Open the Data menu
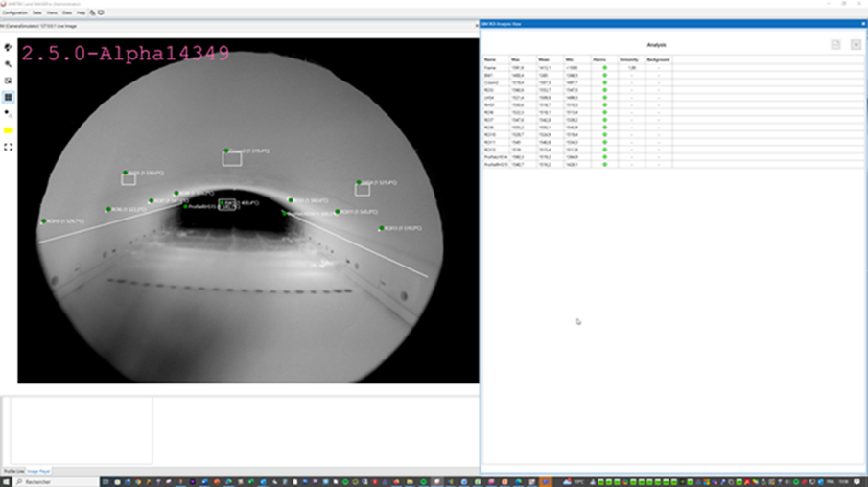Screen dimensions: 868x487 tap(37, 12)
